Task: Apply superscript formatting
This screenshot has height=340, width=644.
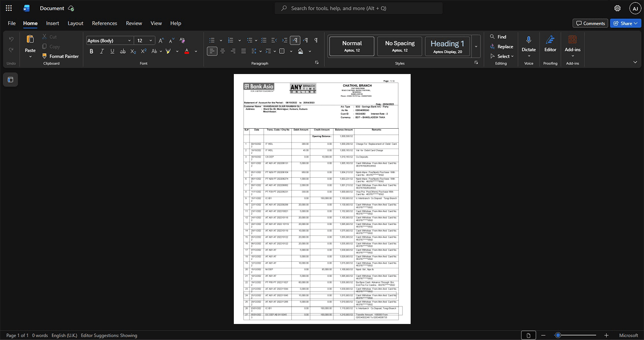Action: pos(143,51)
